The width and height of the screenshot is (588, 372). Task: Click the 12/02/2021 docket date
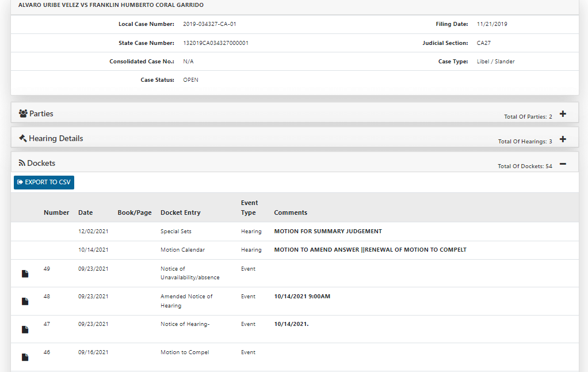pyautogui.click(x=93, y=231)
